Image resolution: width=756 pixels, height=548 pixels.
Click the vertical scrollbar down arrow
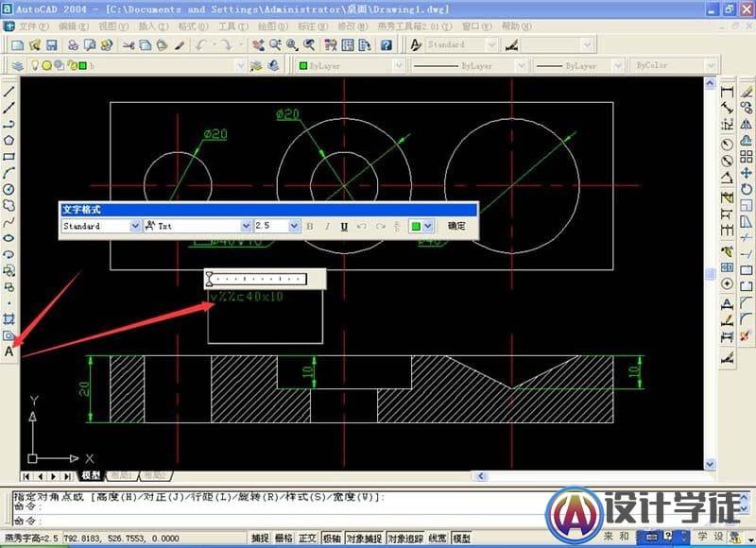click(x=710, y=464)
